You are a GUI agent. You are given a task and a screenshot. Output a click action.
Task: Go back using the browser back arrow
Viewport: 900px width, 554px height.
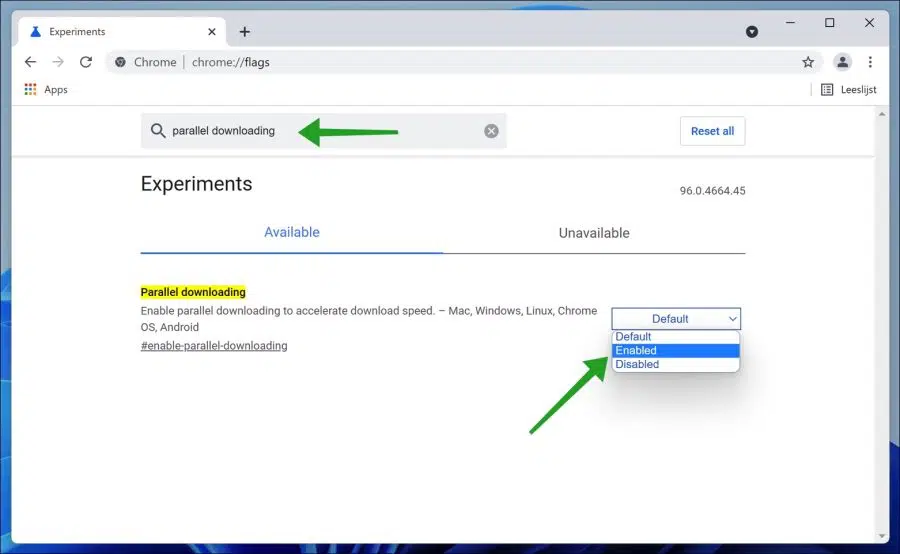click(30, 62)
